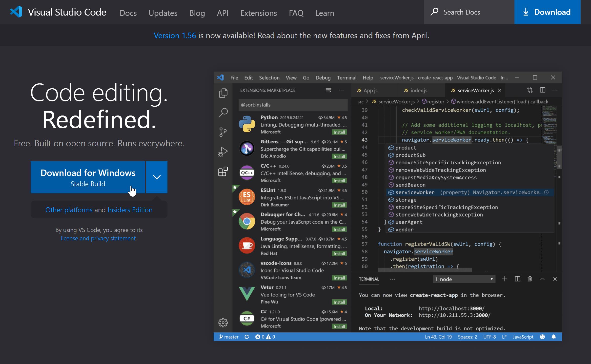This screenshot has width=591, height=364.
Task: Click the errors and warnings status indicator
Action: point(265,337)
